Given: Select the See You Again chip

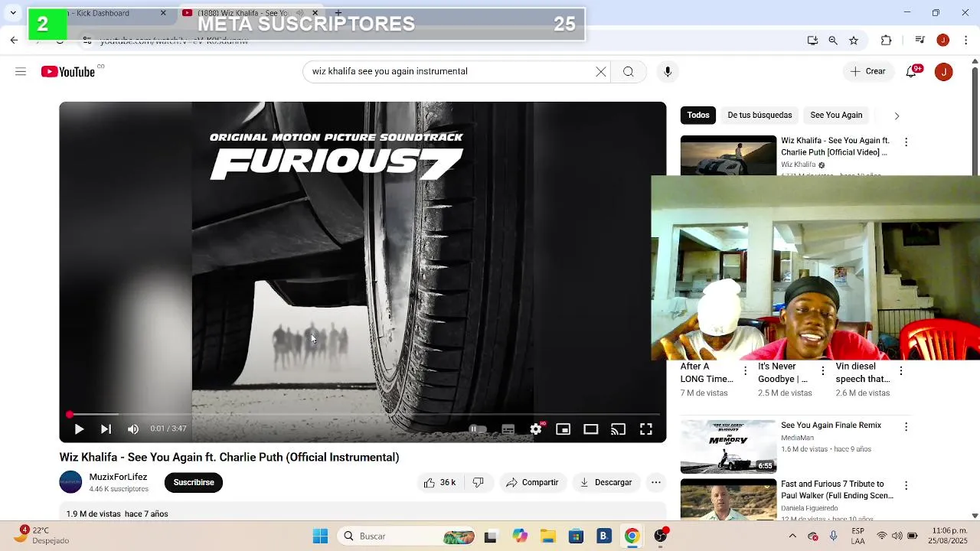Looking at the screenshot, I should (836, 116).
